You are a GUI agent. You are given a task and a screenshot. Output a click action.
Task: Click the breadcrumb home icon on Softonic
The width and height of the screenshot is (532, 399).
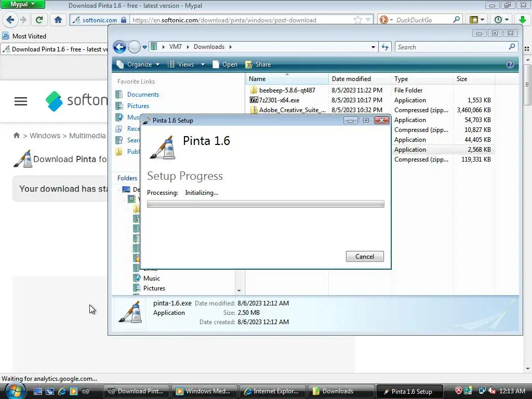pyautogui.click(x=16, y=136)
